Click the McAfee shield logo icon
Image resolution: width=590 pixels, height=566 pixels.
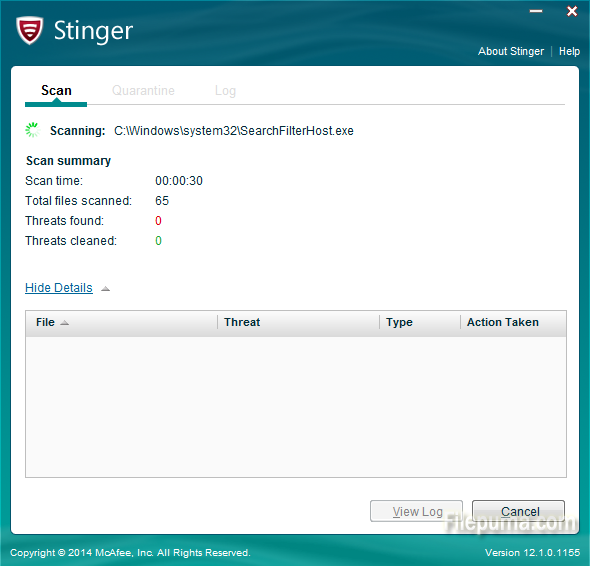[29, 30]
